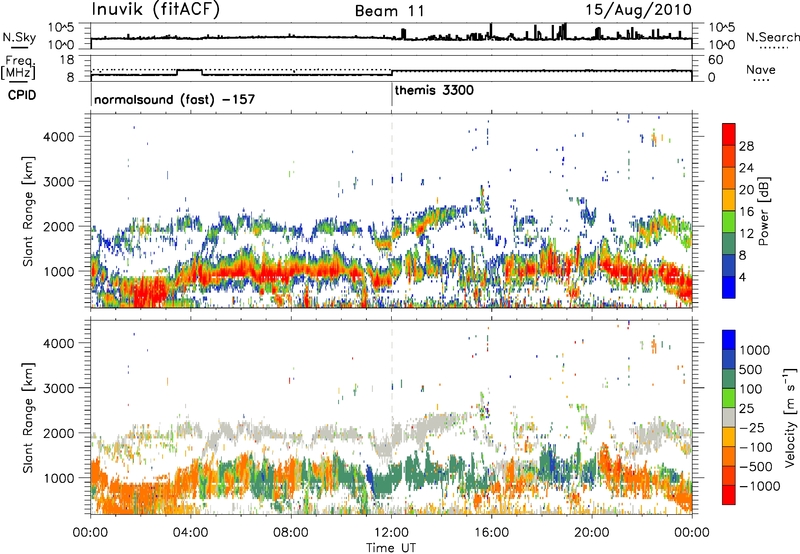Click the 'Time UT' axis title
The image size is (800, 554).
tap(391, 547)
